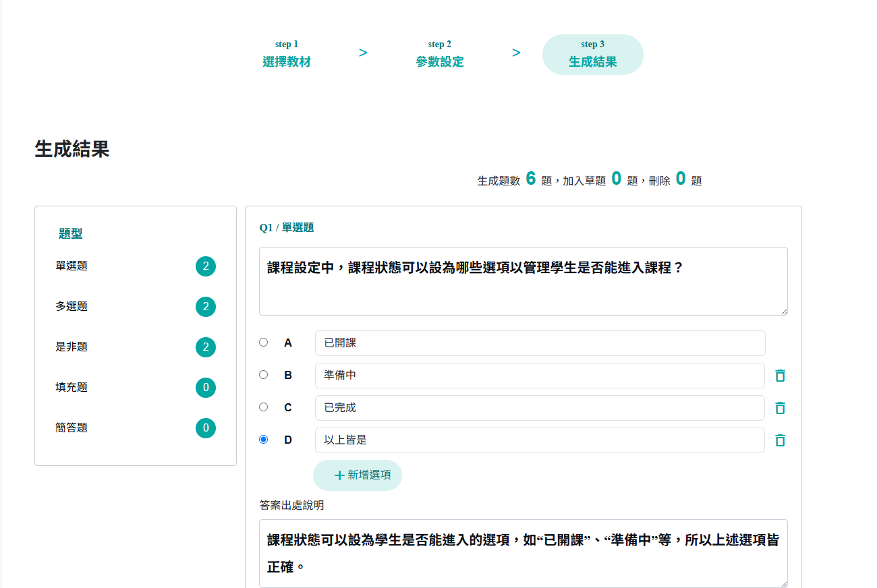Edit option A text field 已開課
The image size is (877, 588).
click(540, 343)
